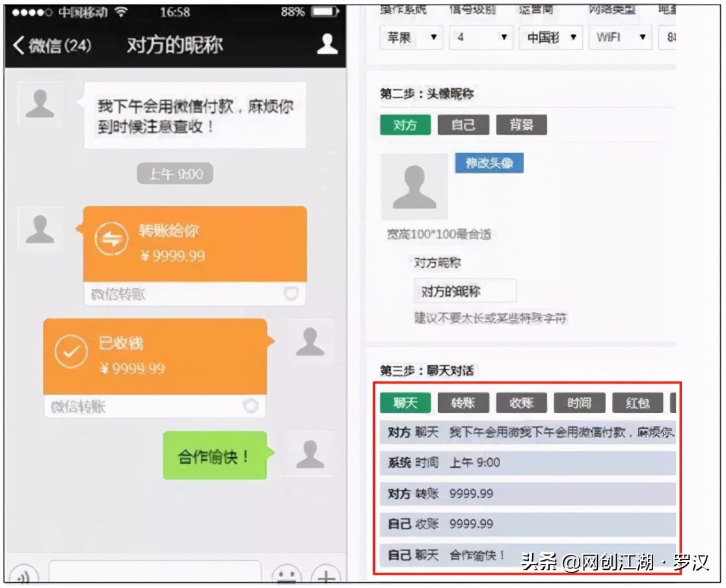The width and height of the screenshot is (726, 588).
Task: Open the 红包 tab
Action: pos(638,403)
